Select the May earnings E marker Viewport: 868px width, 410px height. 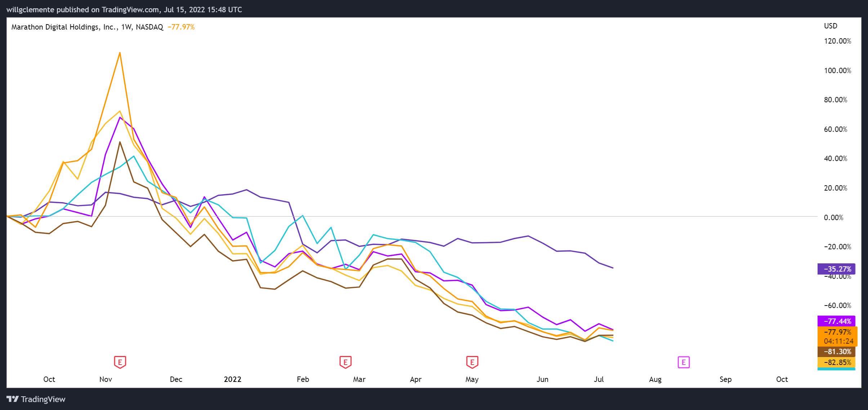coord(472,362)
